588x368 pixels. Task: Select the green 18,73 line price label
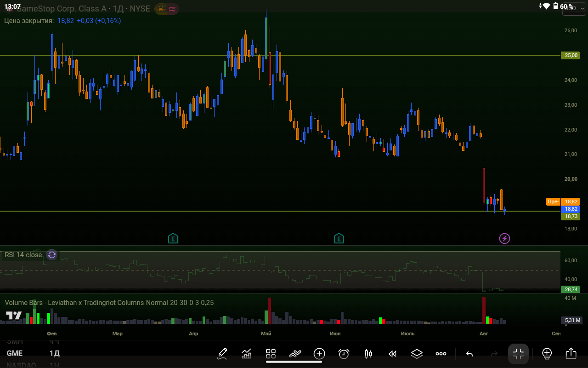570,216
